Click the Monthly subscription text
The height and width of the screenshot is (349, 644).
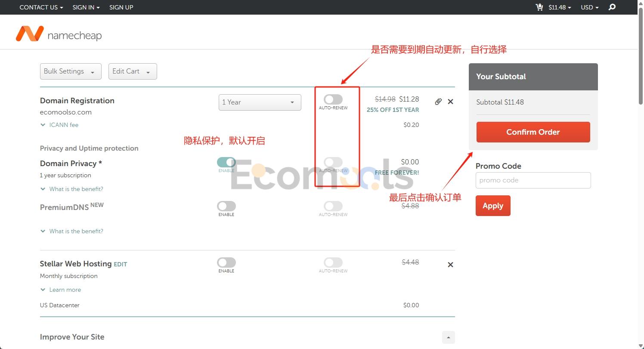pos(69,276)
